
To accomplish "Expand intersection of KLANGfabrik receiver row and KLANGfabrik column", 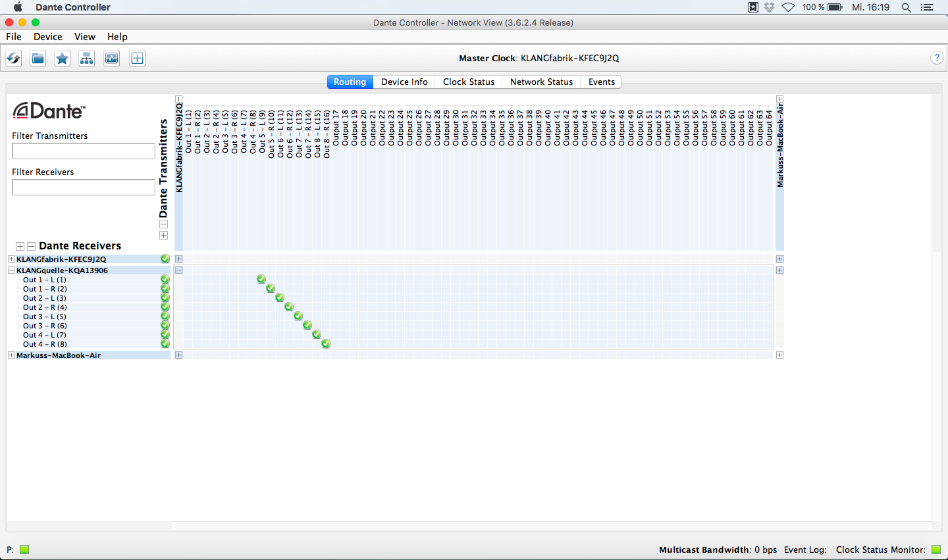I will point(178,259).
